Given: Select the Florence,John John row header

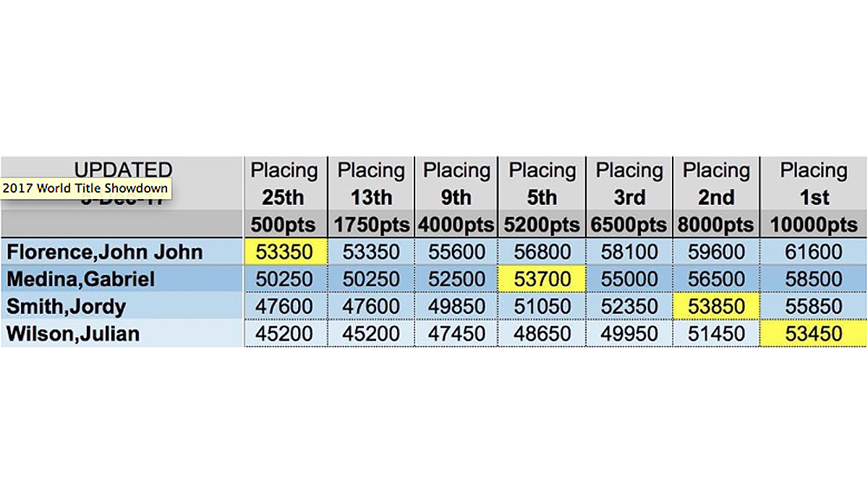Looking at the screenshot, I should (122, 252).
